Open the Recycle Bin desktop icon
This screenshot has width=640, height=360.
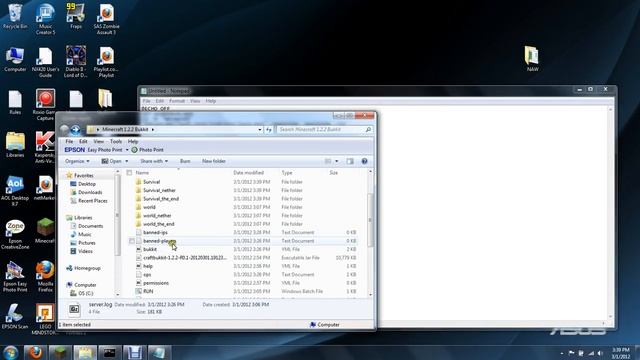click(15, 17)
